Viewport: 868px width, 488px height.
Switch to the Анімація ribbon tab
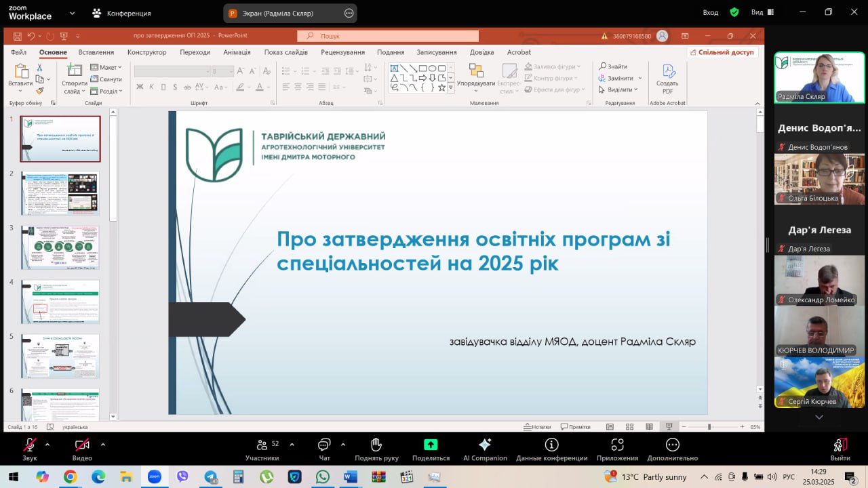[x=237, y=52]
